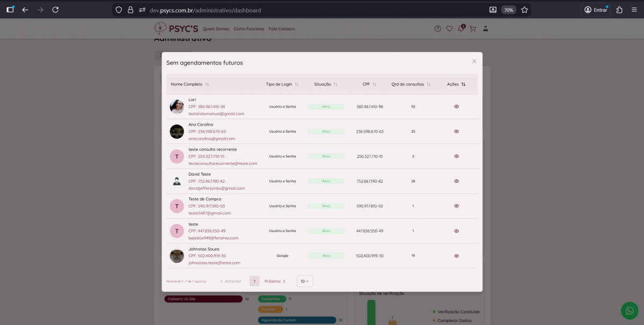Open the browser hamburger menu
The image size is (644, 325).
tap(634, 10)
